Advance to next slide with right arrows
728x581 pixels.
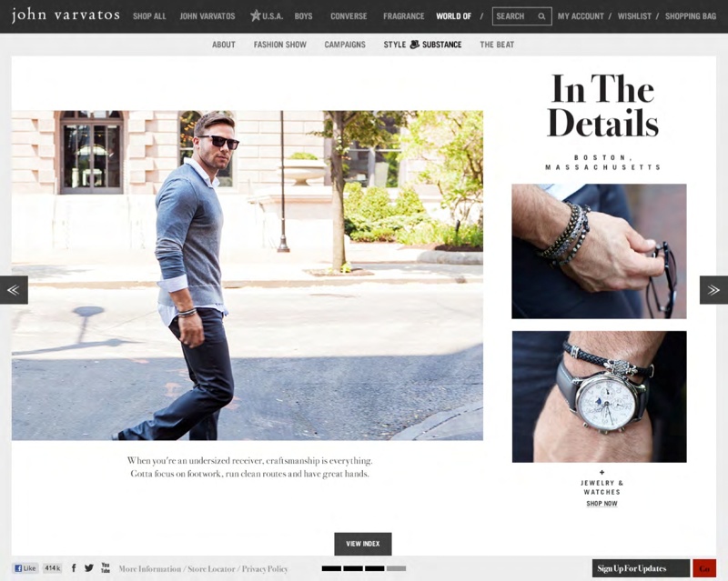click(x=713, y=290)
